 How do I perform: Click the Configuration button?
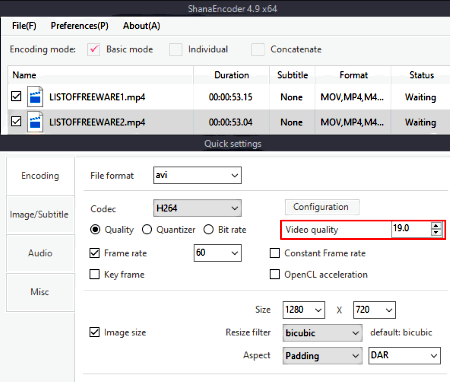click(322, 207)
